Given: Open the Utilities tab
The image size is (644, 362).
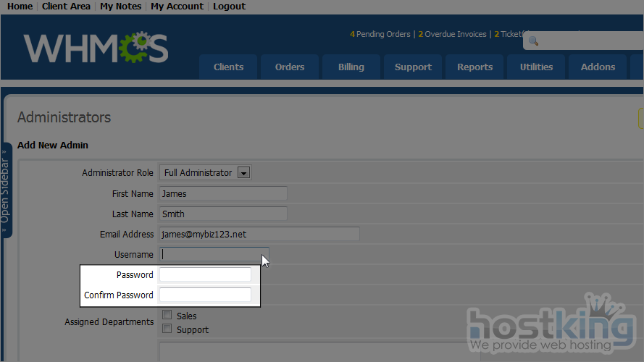Looking at the screenshot, I should tap(536, 67).
